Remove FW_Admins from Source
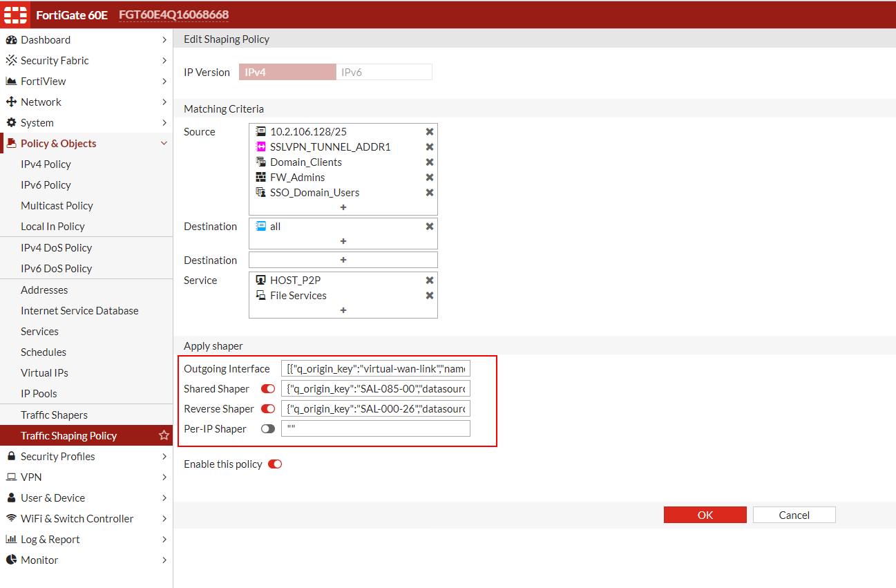Screen dimensions: 896x588 430,178
